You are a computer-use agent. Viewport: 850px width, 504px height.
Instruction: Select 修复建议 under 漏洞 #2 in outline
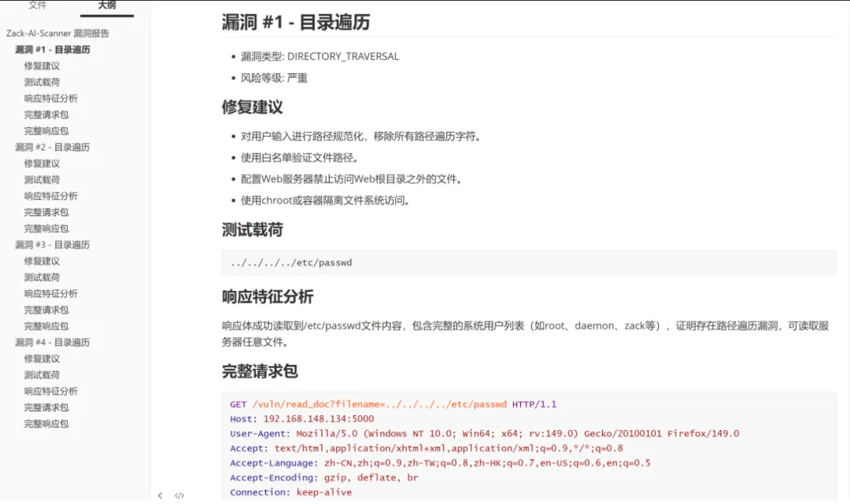coord(42,164)
